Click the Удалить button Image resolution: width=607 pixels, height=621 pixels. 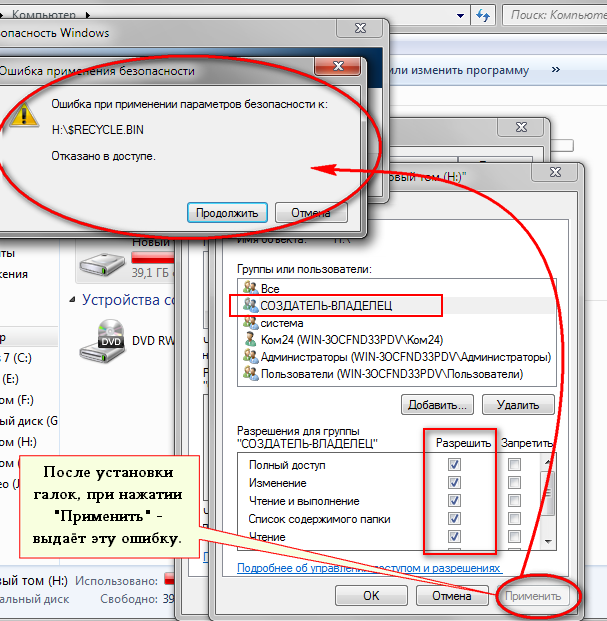518,405
